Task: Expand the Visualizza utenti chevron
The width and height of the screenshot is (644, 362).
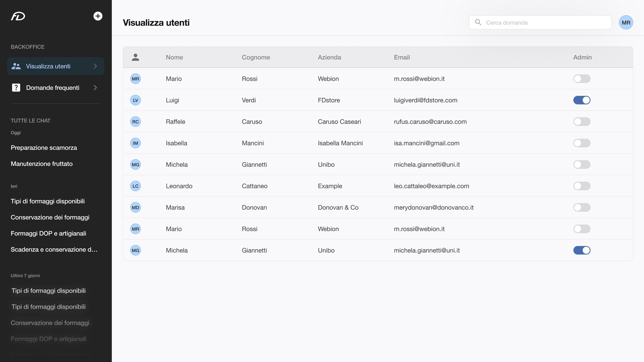Action: (x=95, y=66)
